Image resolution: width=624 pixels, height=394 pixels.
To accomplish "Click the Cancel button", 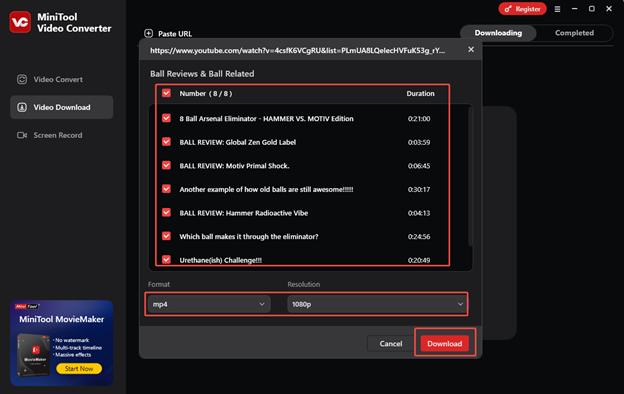I will [391, 343].
